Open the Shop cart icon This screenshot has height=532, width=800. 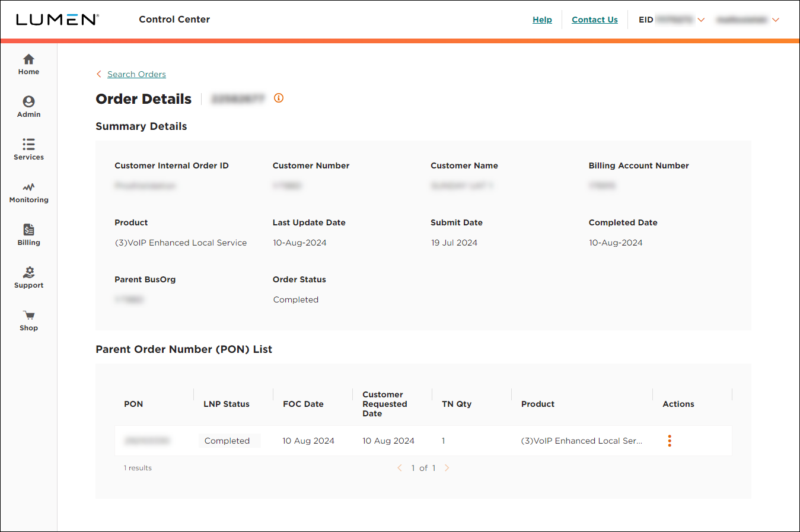coord(28,318)
